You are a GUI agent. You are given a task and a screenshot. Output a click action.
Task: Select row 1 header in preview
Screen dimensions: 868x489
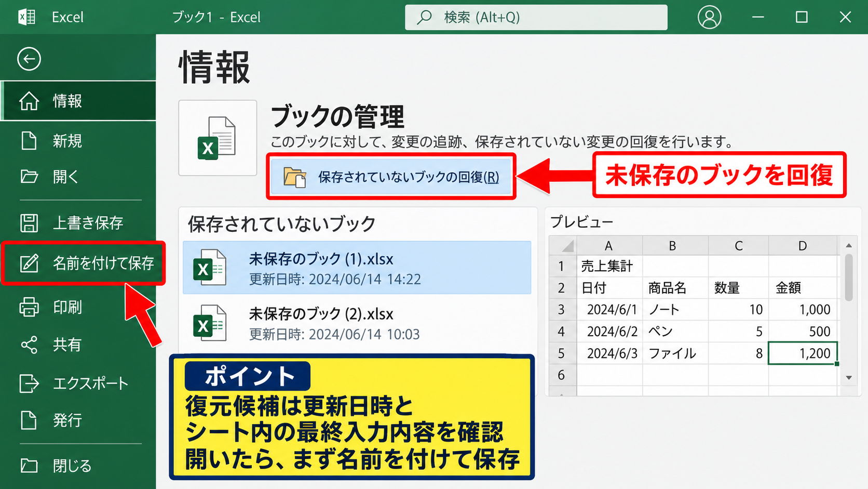tap(563, 266)
